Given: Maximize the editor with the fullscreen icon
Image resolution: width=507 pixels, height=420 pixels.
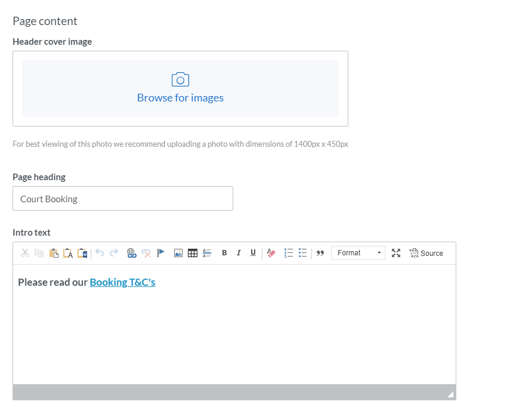Looking at the screenshot, I should pos(396,253).
